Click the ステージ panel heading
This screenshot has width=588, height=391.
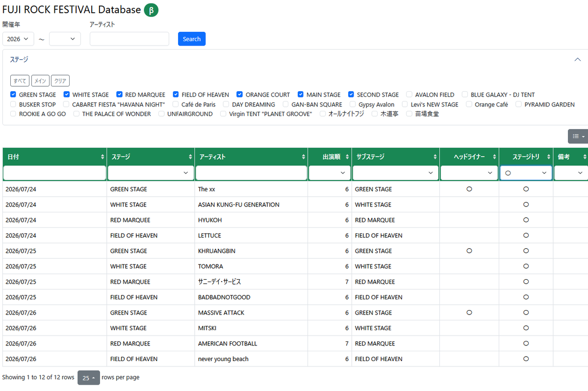(x=19, y=60)
